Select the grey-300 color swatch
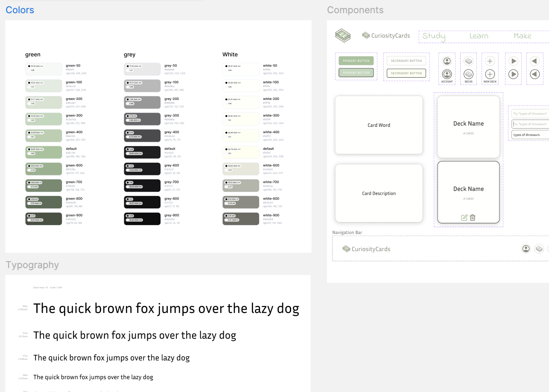This screenshot has width=549, height=392. click(142, 119)
